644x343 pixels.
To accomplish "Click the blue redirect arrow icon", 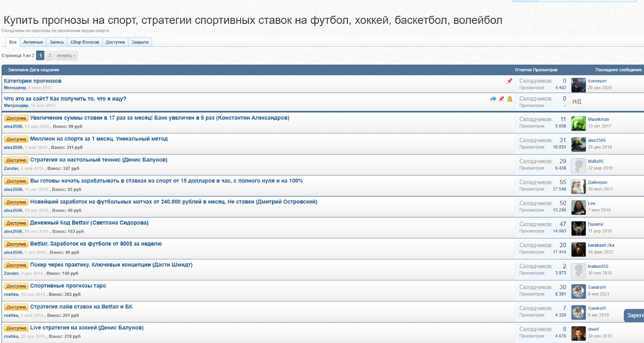I will tap(493, 99).
